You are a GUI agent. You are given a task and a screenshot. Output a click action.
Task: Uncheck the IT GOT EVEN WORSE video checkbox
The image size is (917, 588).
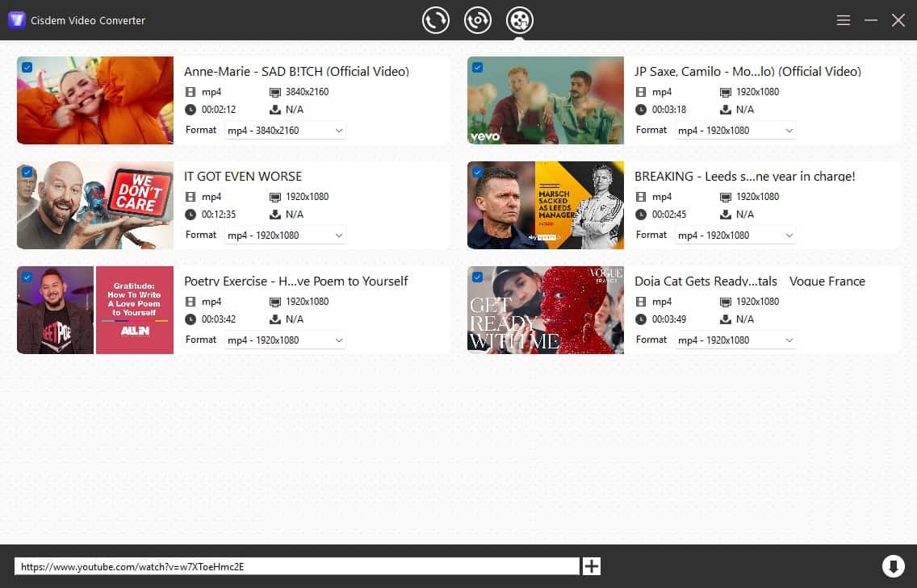[27, 173]
